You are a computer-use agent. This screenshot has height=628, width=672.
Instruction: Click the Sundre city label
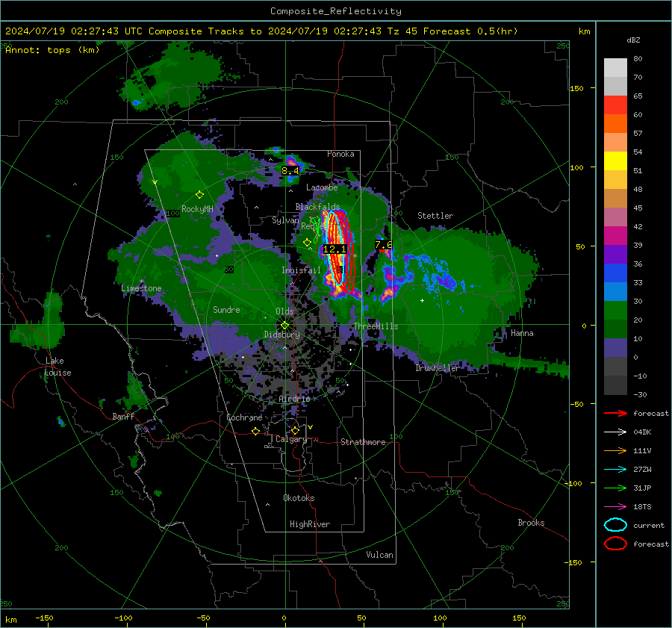pos(226,310)
